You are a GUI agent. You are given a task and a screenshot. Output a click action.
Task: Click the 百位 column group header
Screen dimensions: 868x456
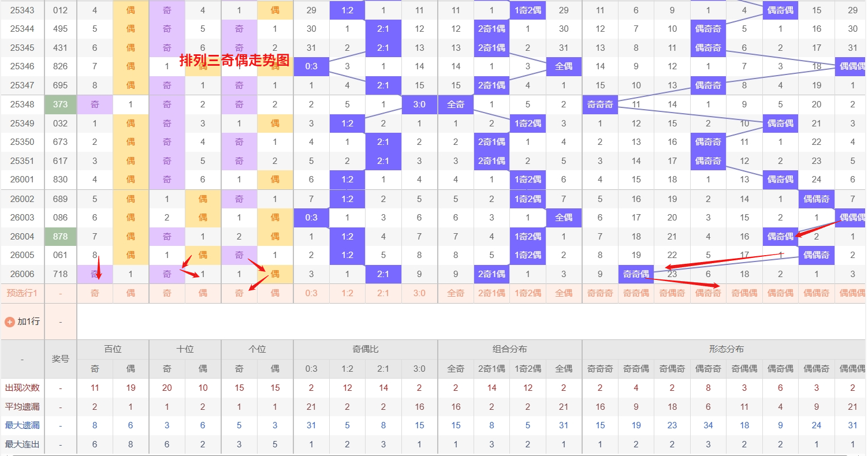[x=113, y=349]
